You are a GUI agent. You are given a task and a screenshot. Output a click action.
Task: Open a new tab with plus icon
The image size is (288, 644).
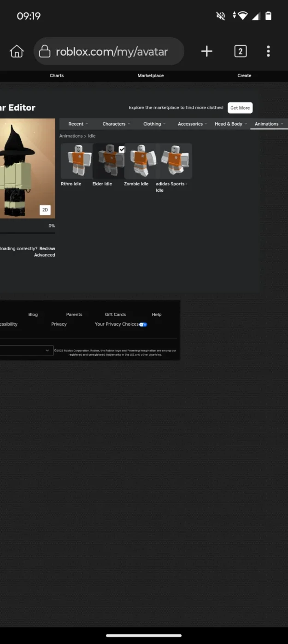tap(207, 51)
